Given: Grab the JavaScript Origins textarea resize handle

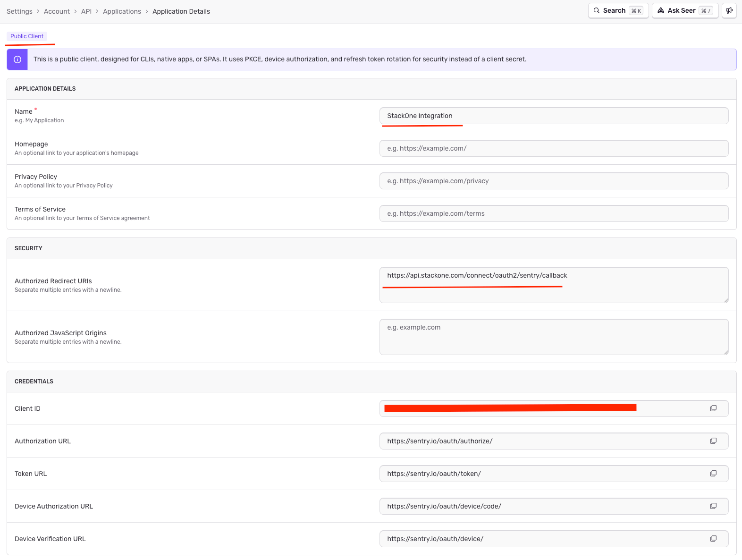Looking at the screenshot, I should [x=726, y=352].
